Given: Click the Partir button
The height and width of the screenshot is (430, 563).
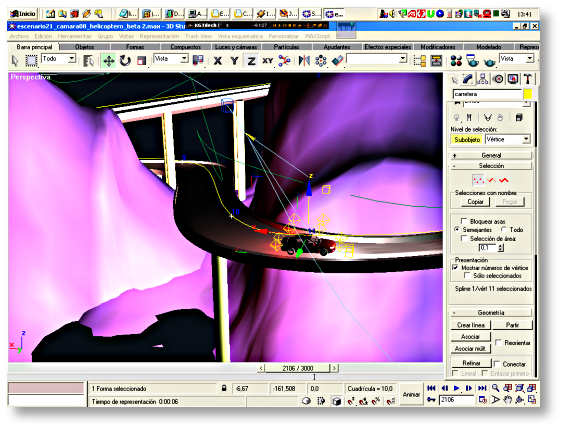Looking at the screenshot, I should tap(512, 325).
